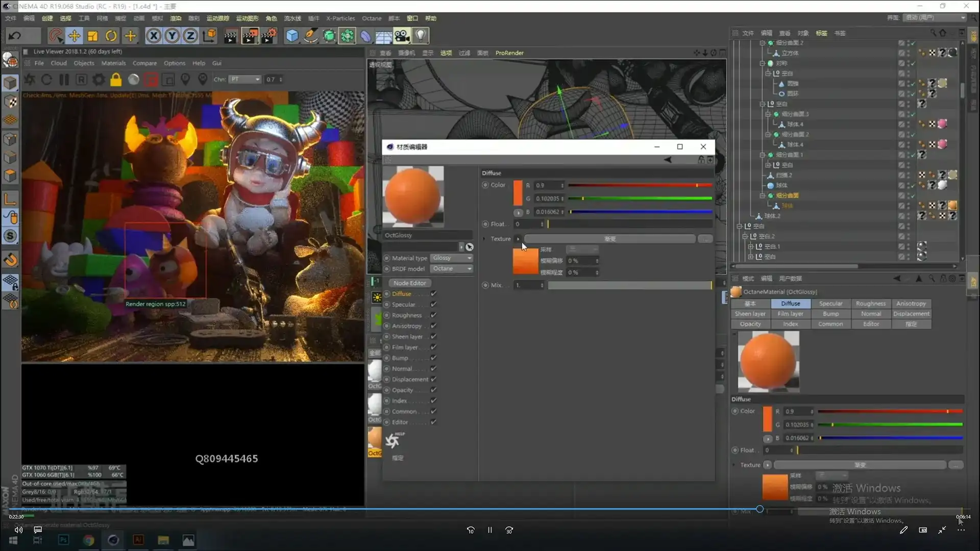The height and width of the screenshot is (551, 980).
Task: Open the BRDF model dropdown
Action: point(452,269)
